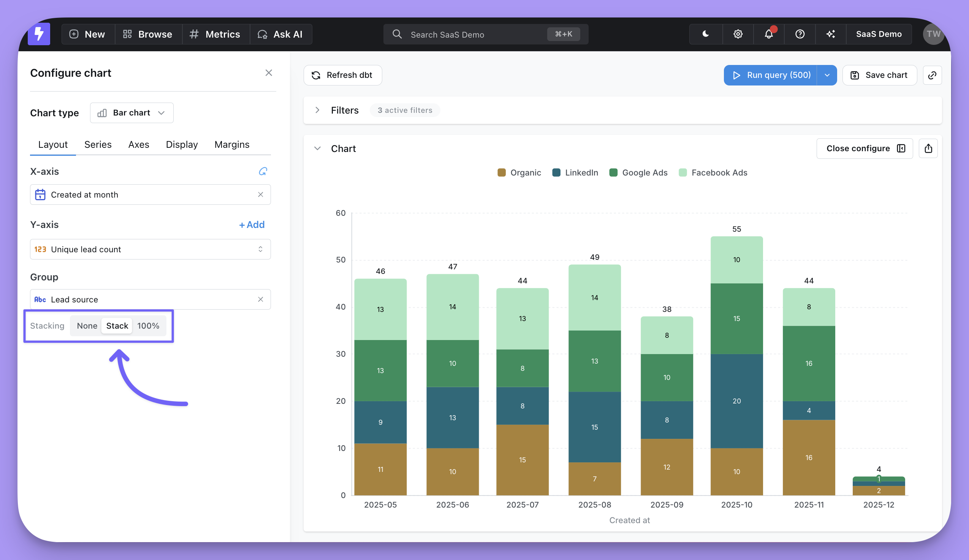Click the 2025-08 Organic segment labeled 7
Image resolution: width=969 pixels, height=560 pixels.
click(594, 479)
